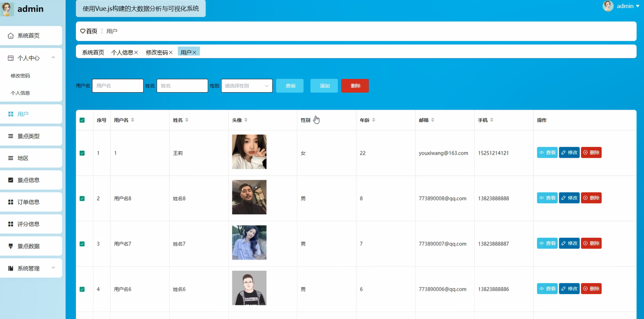Image resolution: width=644 pixels, height=319 pixels.
Task: Click the heart icon next to 首页 breadcrumb
Action: (x=83, y=31)
